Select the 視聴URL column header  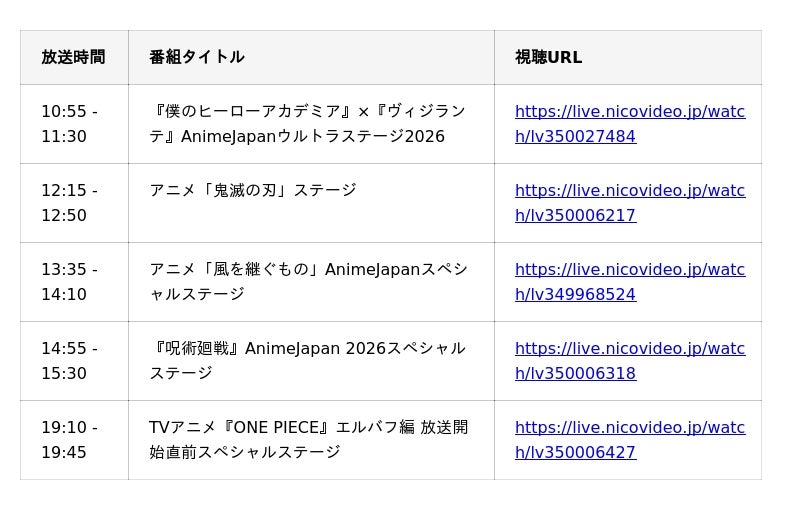click(x=548, y=57)
